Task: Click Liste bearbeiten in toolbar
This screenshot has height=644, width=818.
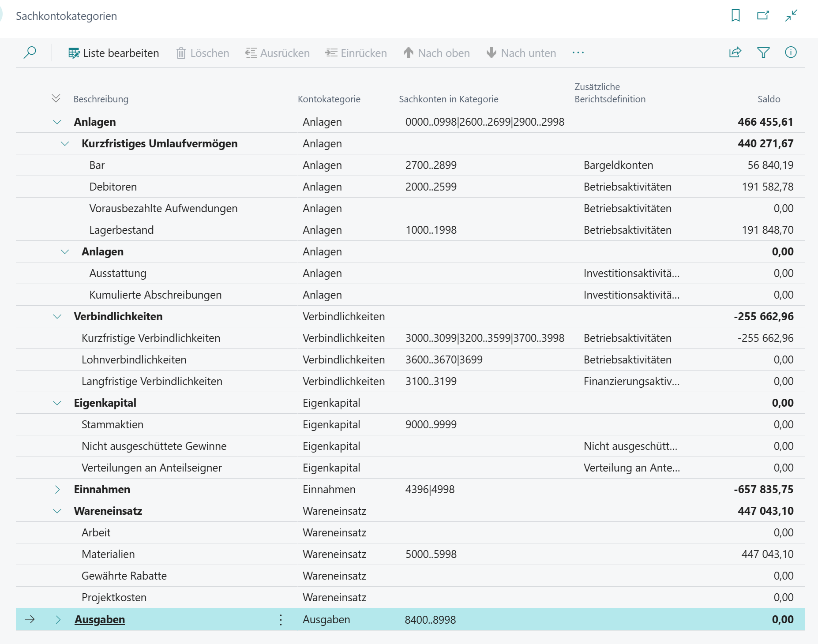Action: (x=113, y=53)
